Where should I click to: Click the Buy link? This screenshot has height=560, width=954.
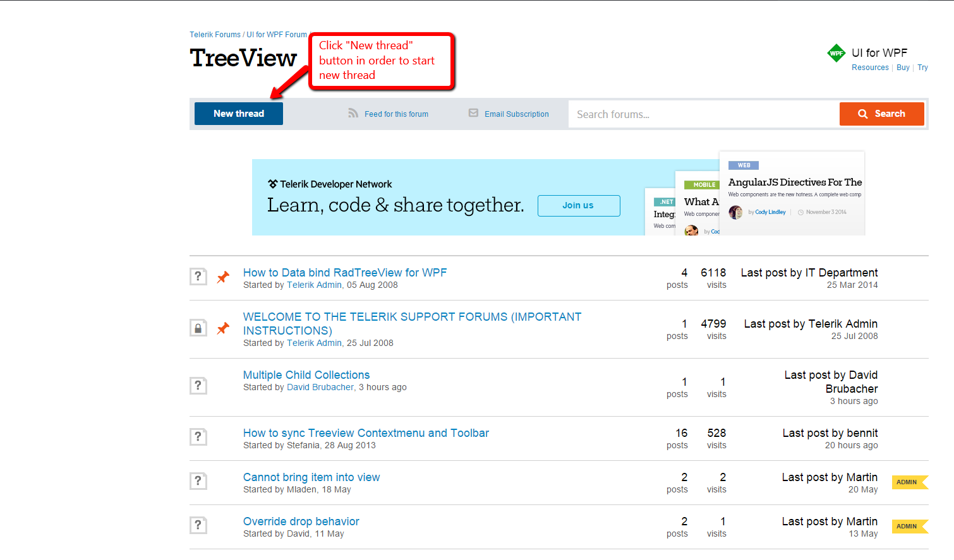(903, 68)
